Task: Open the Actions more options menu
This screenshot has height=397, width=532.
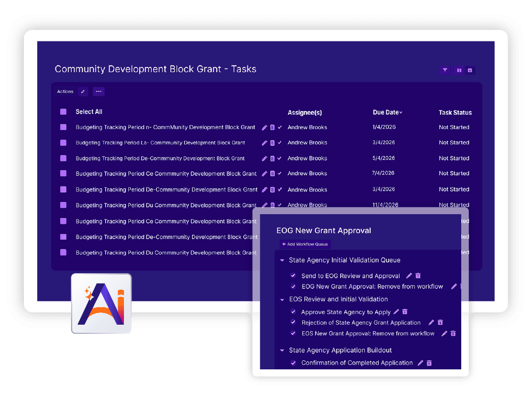Action: coord(98,91)
